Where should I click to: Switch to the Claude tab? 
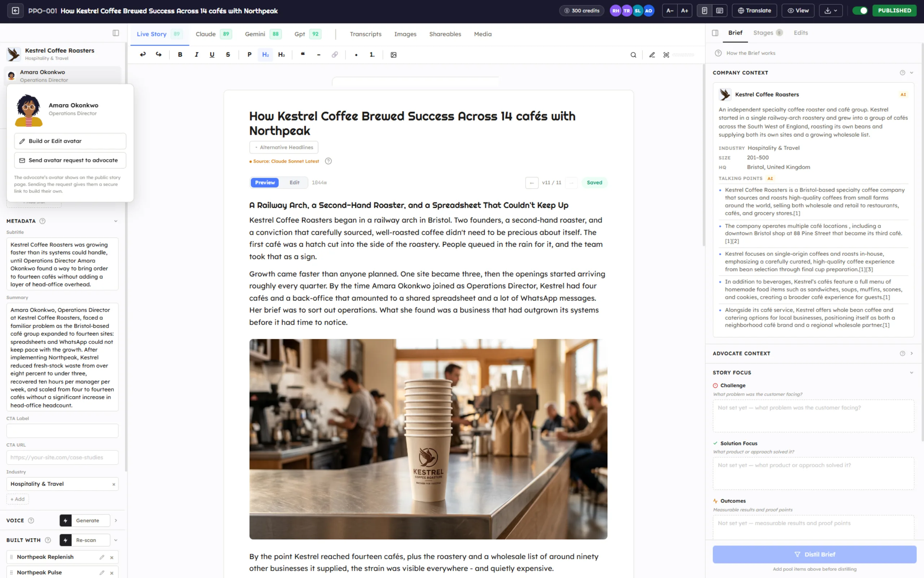pyautogui.click(x=213, y=34)
